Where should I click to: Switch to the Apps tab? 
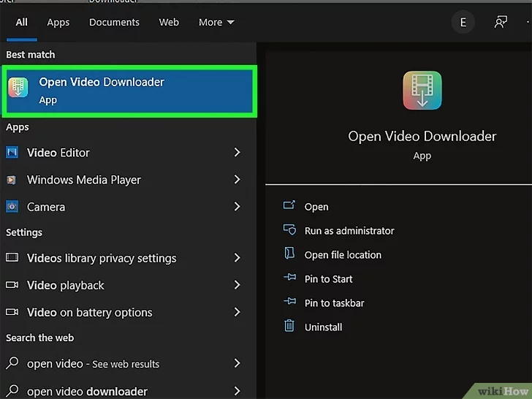(58, 23)
